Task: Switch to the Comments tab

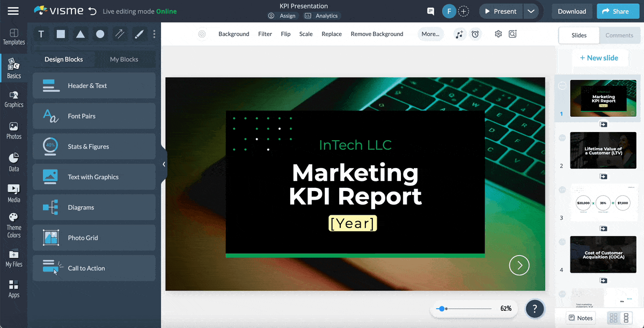Action: coord(620,35)
